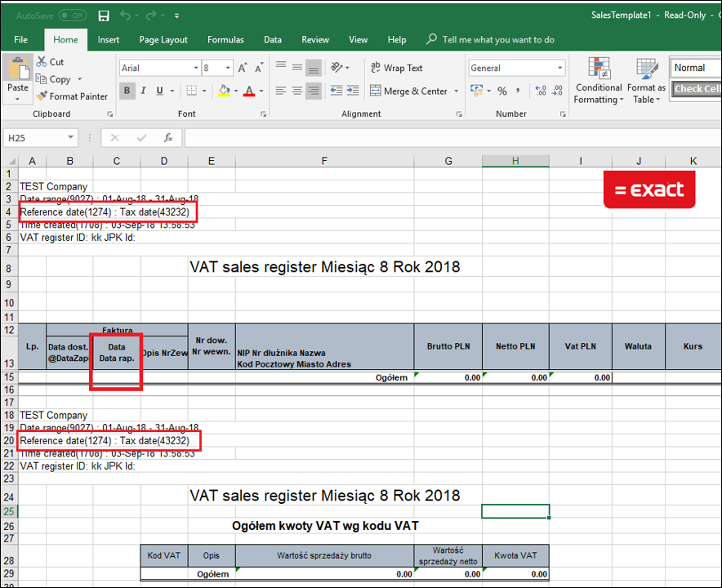The height and width of the screenshot is (588, 722).
Task: Toggle the AutoSave switch
Action: pos(73,16)
